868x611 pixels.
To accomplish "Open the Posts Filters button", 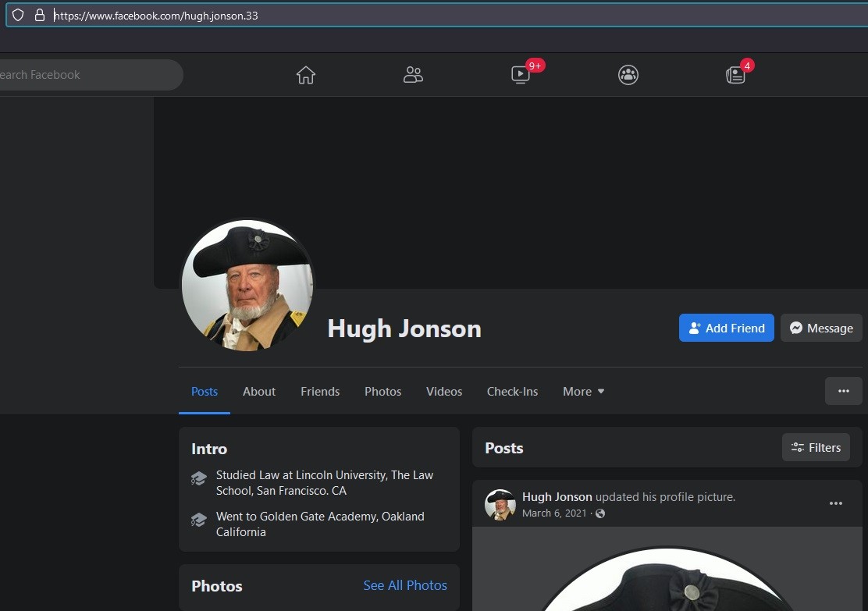I will (x=816, y=447).
